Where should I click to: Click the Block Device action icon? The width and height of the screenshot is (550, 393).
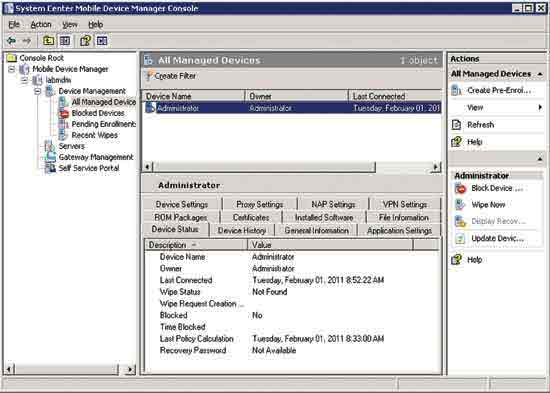pyautogui.click(x=460, y=188)
